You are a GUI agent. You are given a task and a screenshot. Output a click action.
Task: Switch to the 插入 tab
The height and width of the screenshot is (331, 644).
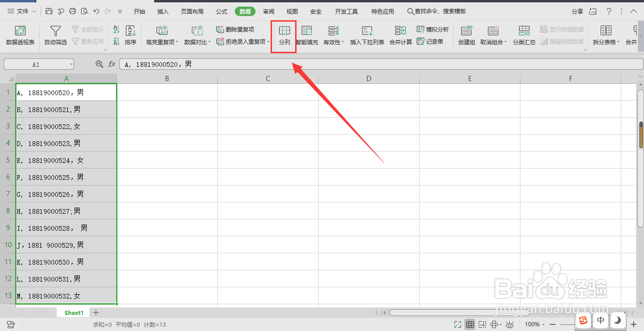163,11
